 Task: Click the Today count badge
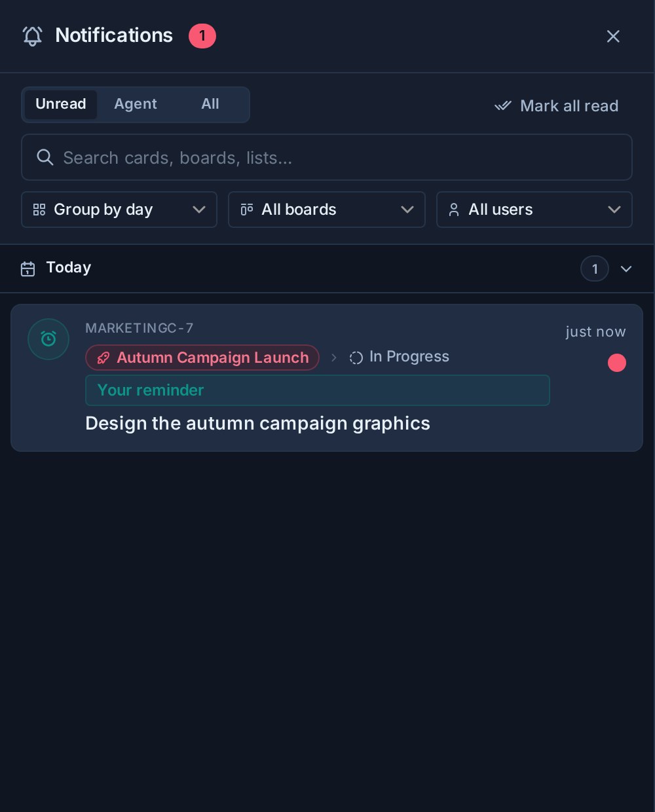tap(595, 268)
